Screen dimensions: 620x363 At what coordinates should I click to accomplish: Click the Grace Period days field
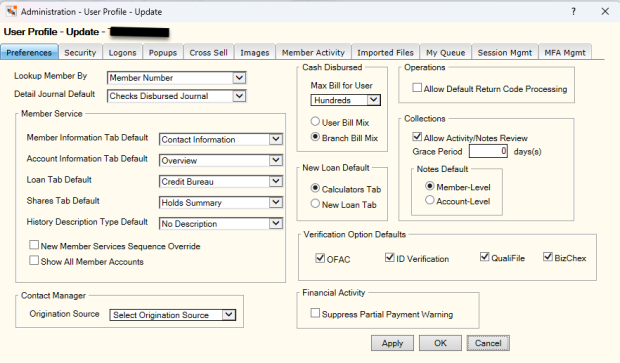[x=488, y=151]
